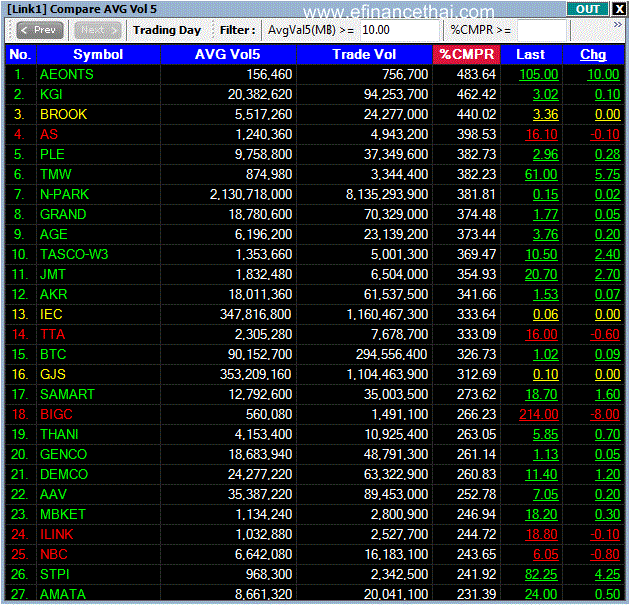Viewport: 630px width, 605px height.
Task: Select the MBKET symbol
Action: pos(63,514)
